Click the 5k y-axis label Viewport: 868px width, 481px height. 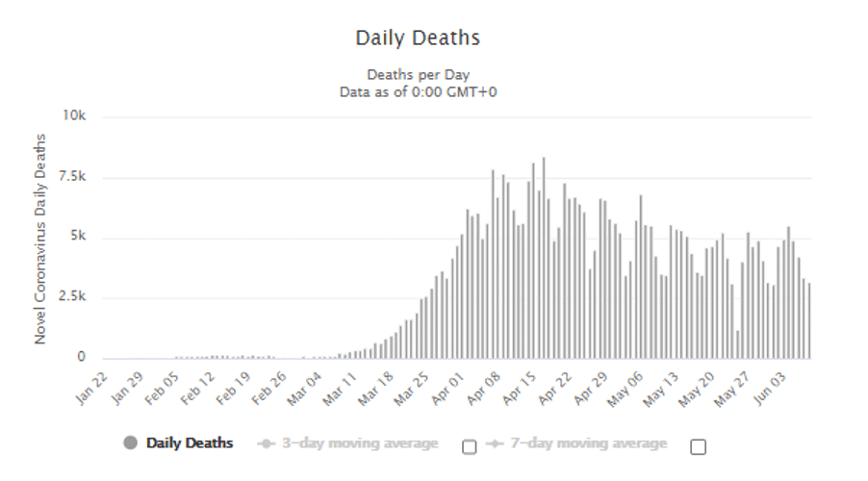pos(79,237)
